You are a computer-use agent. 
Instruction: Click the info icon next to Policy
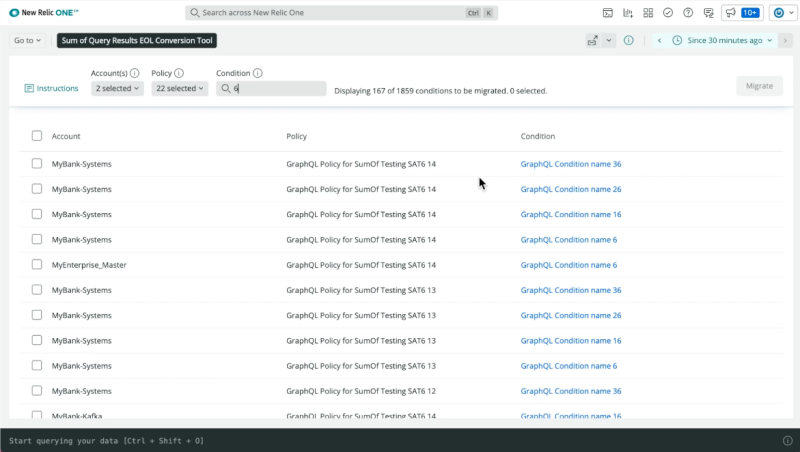179,73
